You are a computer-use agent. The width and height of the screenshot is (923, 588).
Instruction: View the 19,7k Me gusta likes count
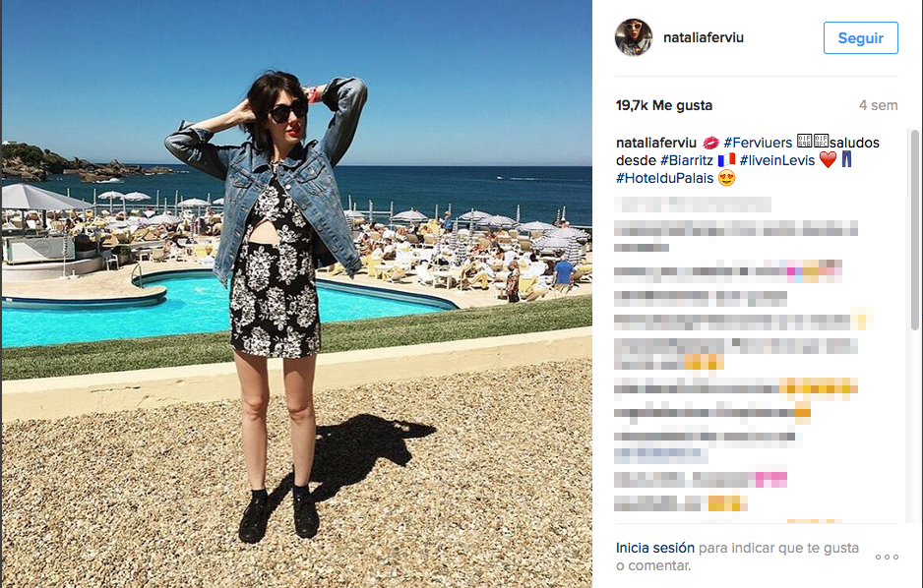point(664,105)
